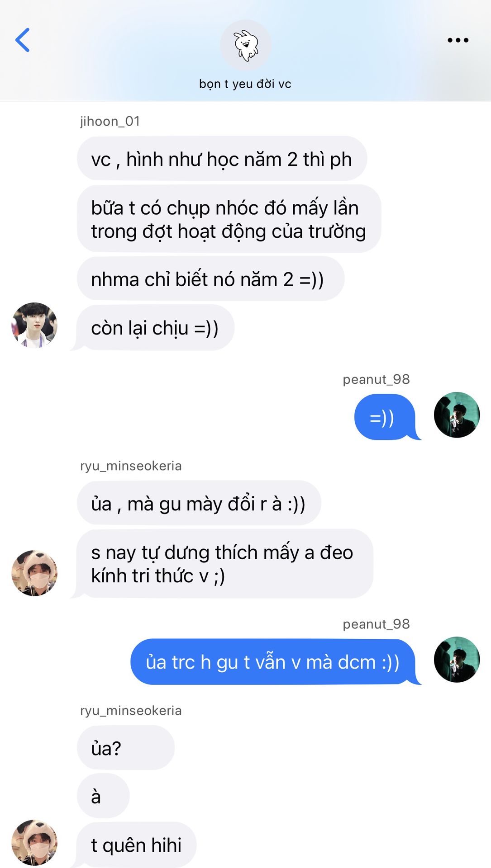This screenshot has width=491, height=868.
Task: Tap ryu_minseokeria's name above 'ủa , mà gu'
Action: click(131, 466)
